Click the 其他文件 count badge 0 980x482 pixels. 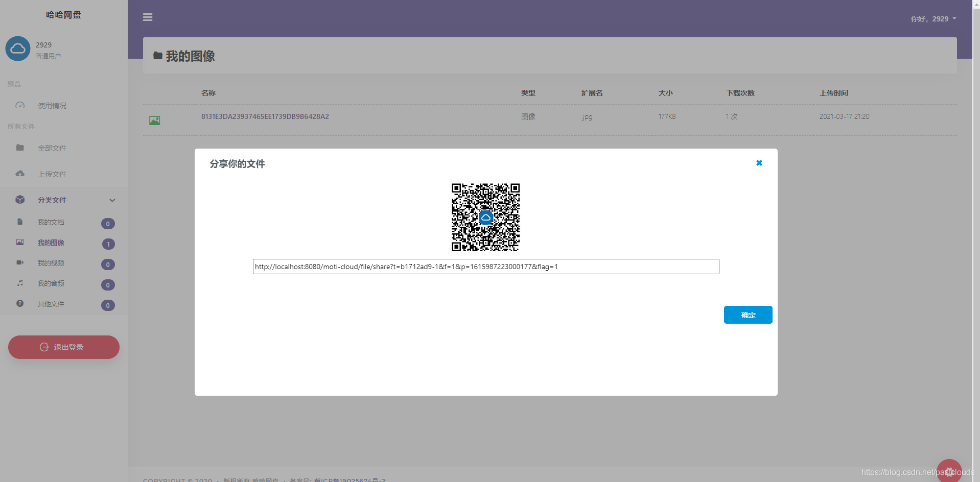[x=108, y=305]
